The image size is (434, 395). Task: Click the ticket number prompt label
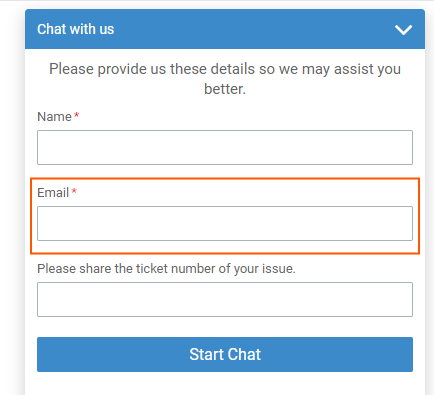[x=166, y=269]
